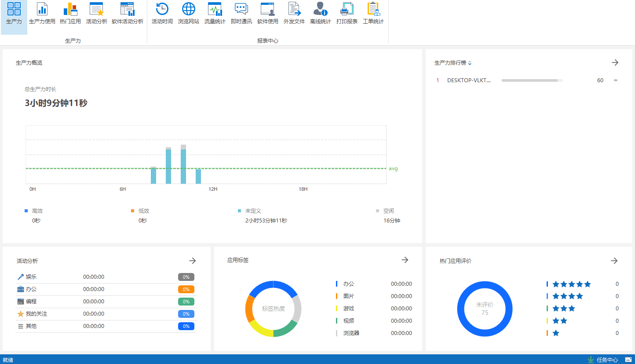Open the 生产力使用 report icon

(x=42, y=13)
